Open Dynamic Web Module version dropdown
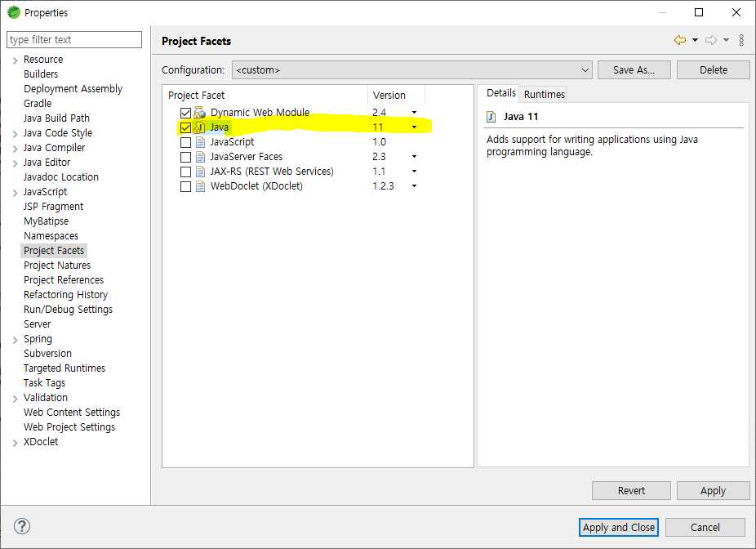The width and height of the screenshot is (756, 549). [414, 113]
